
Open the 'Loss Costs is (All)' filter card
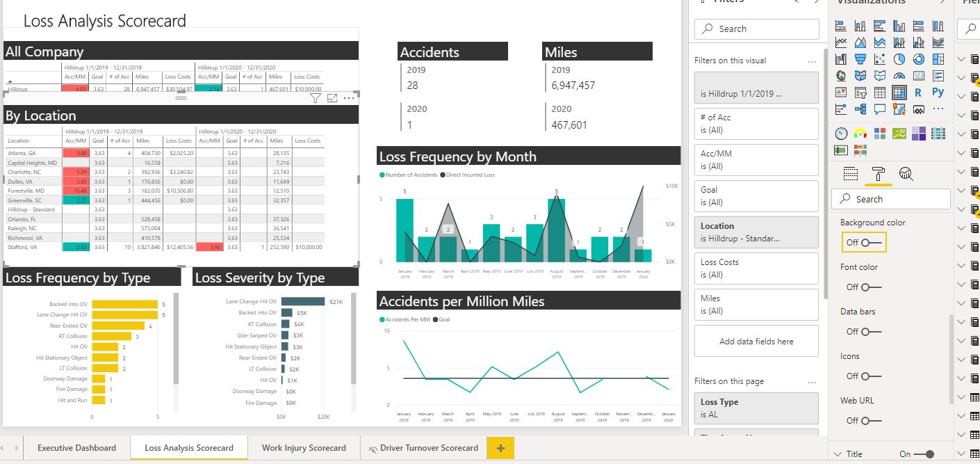pos(756,269)
